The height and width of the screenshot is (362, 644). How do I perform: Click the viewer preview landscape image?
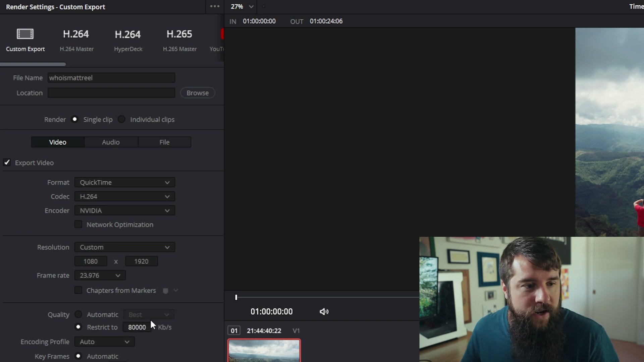pos(609,132)
